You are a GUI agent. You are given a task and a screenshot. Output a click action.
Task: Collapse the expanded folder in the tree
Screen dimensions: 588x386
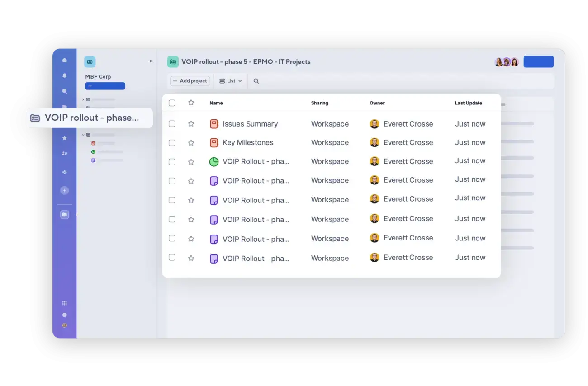83,135
